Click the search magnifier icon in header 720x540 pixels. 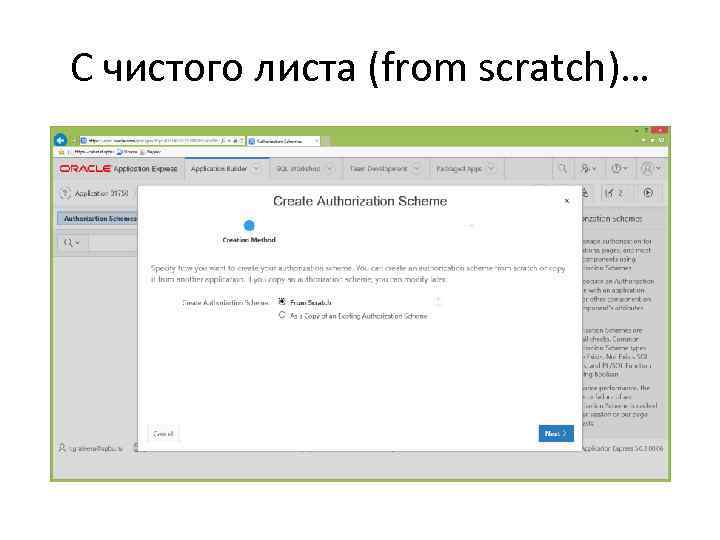[562, 169]
